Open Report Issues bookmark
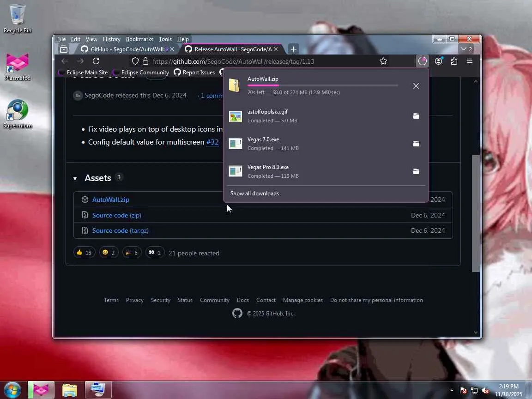 (x=194, y=72)
